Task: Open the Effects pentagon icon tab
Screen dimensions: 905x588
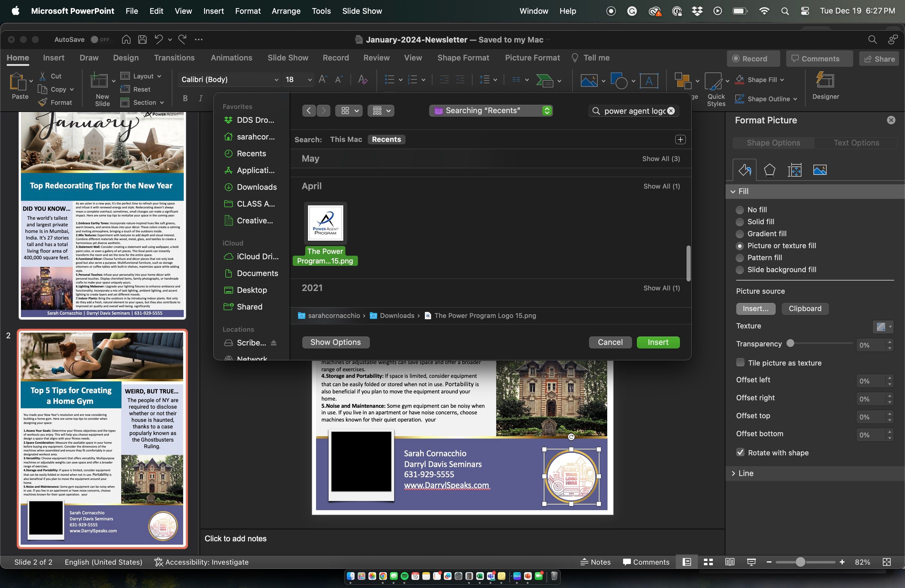Action: 769,170
